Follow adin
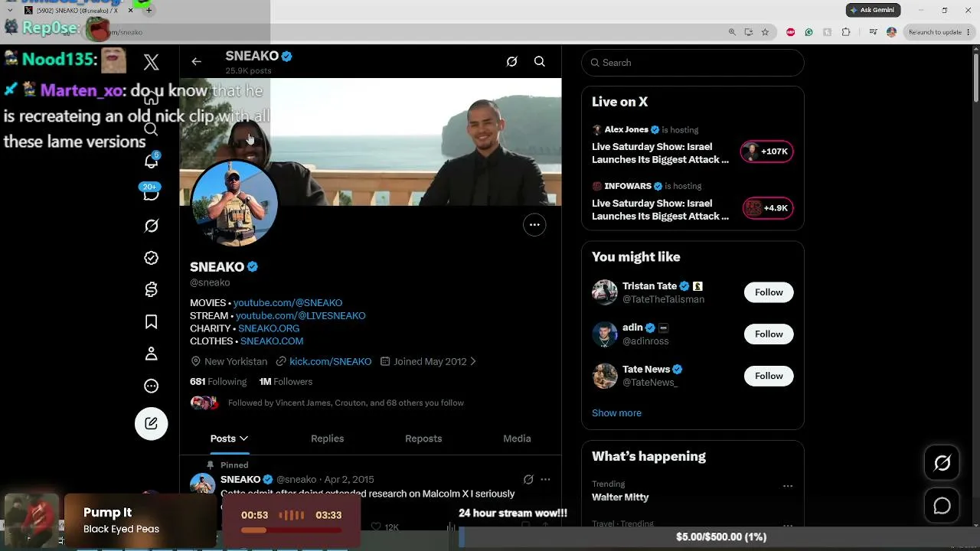Image resolution: width=980 pixels, height=551 pixels. click(x=769, y=334)
